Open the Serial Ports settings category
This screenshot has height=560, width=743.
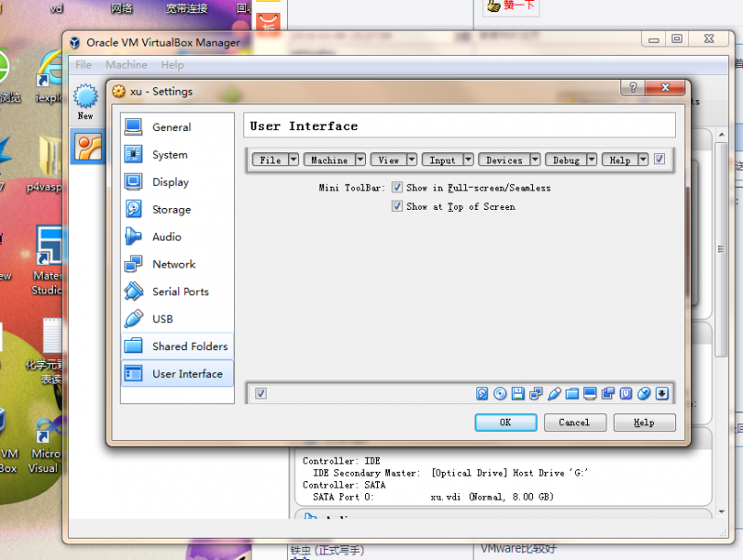177,292
